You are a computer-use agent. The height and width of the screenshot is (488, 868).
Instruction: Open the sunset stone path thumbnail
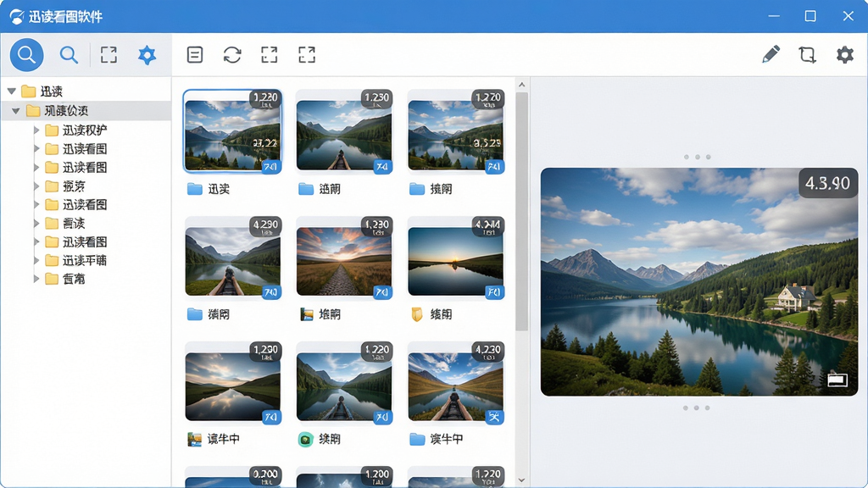(344, 258)
